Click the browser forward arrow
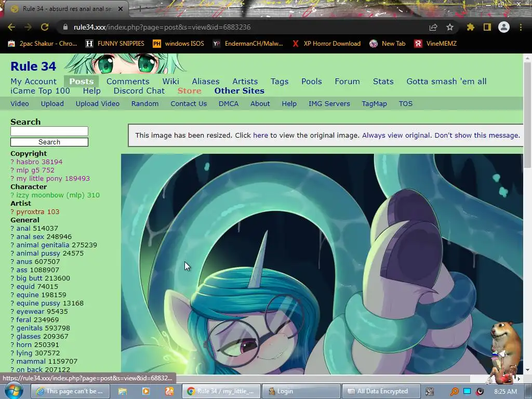 coord(28,27)
